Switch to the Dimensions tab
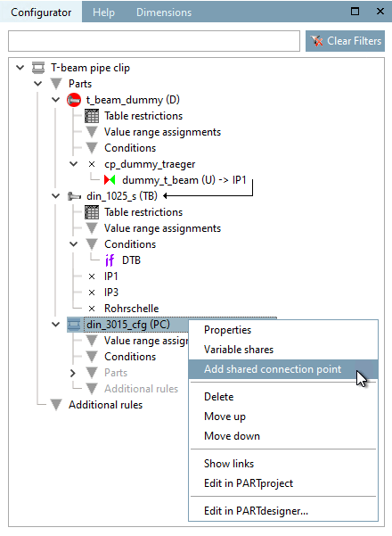Viewport: 392px width, 536px height. click(x=164, y=12)
